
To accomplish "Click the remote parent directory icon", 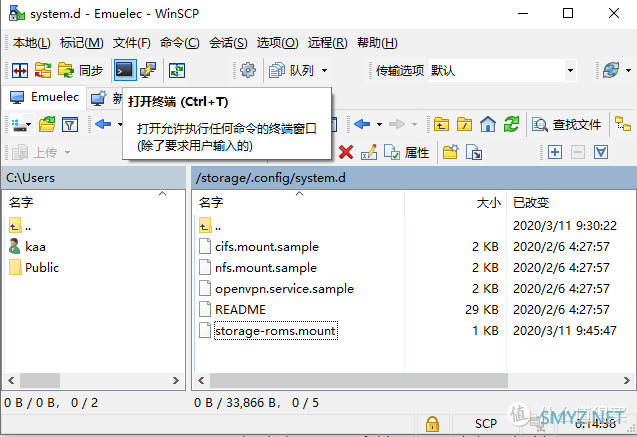I will pyautogui.click(x=441, y=124).
